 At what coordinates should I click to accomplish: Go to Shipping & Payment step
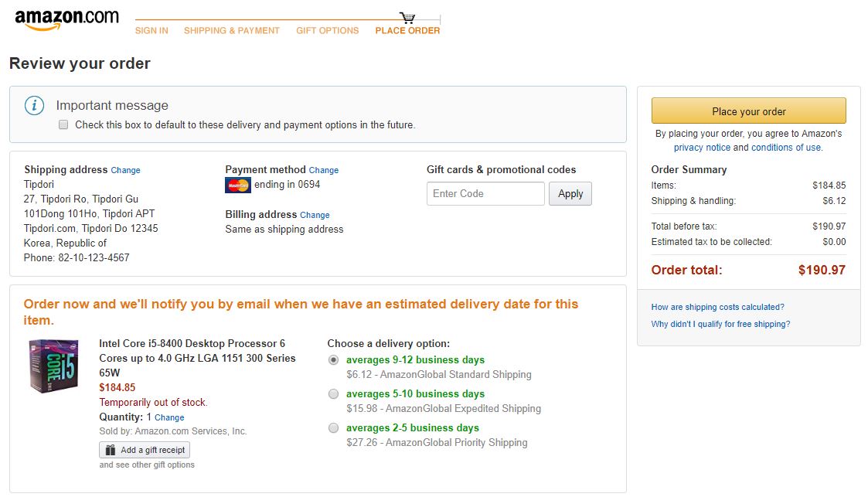pos(232,31)
